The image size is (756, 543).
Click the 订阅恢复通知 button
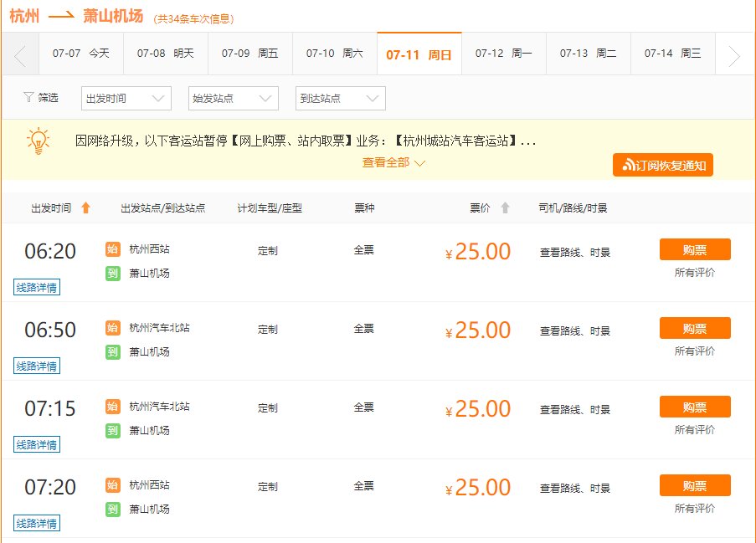click(x=661, y=165)
